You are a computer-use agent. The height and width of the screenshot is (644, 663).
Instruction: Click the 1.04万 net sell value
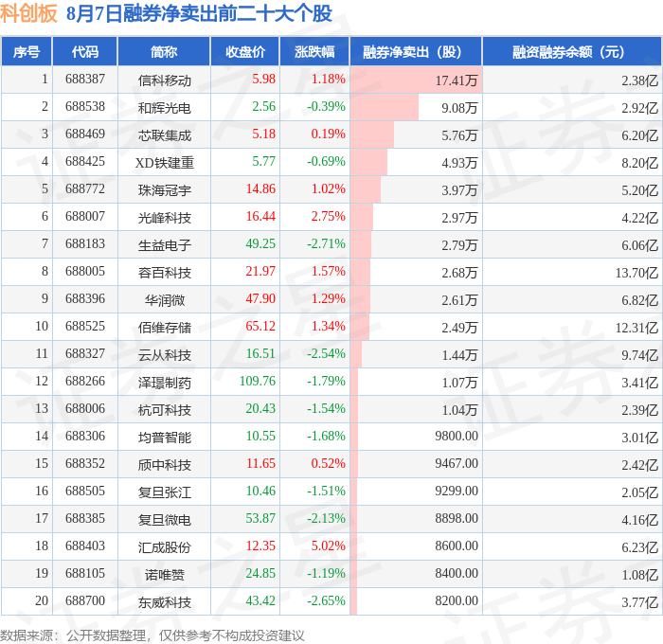coord(459,410)
